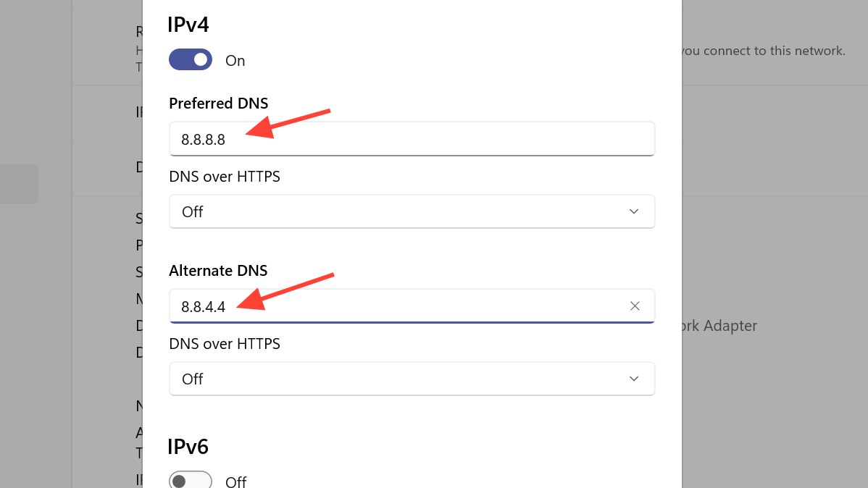Click chevron arrow of Preferred DNS HTTPS dropdown
This screenshot has width=868, height=488.
(x=634, y=211)
